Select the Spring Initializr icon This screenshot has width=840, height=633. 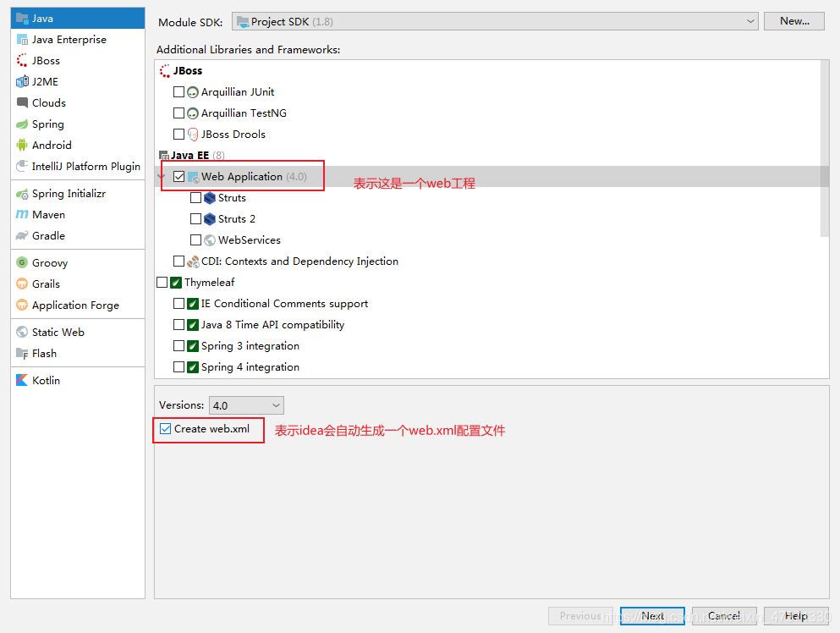(22, 194)
